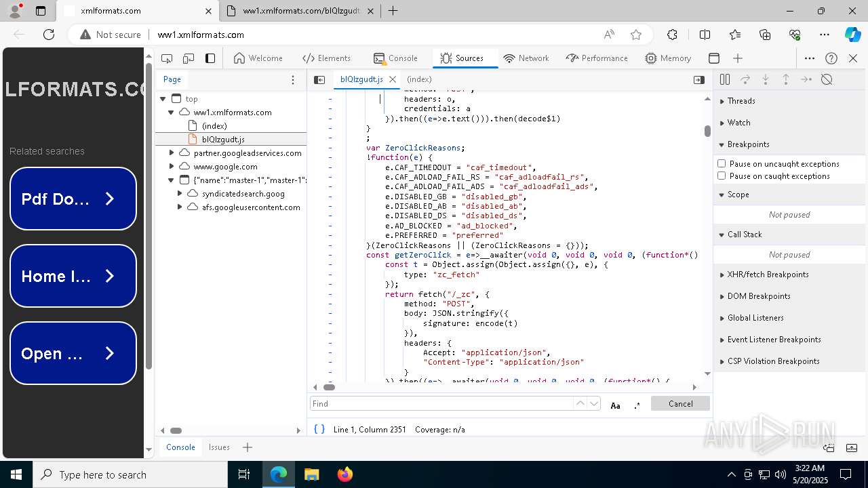868x488 pixels.
Task: Expand XHR/fetch Breakpoints section
Action: click(x=791, y=274)
